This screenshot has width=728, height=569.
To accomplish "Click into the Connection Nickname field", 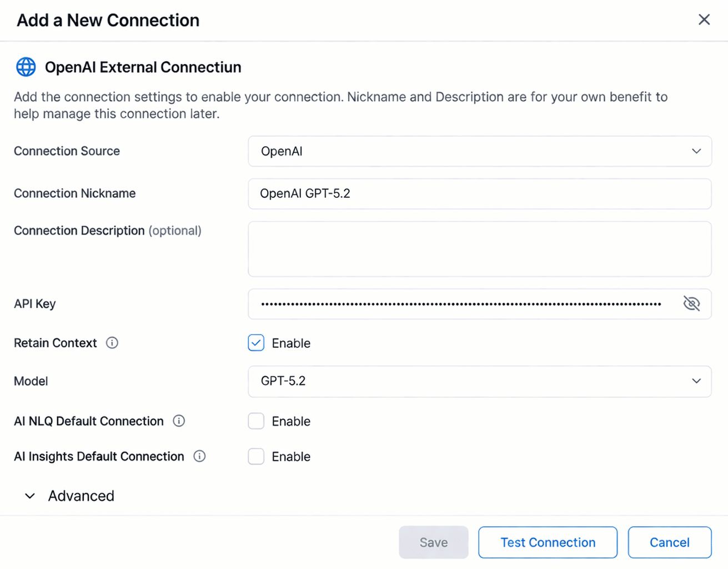I will coord(479,193).
